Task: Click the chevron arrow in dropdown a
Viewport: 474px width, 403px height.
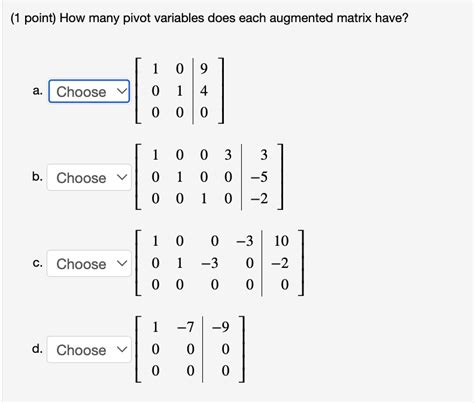Action: [122, 91]
